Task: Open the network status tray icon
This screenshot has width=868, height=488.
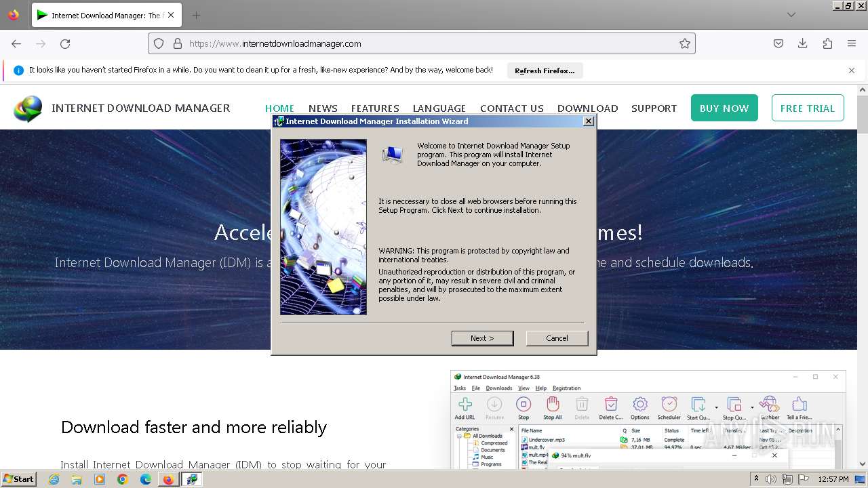Action: [787, 479]
